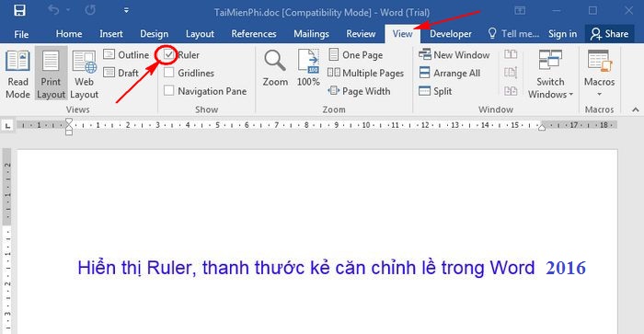Open the Layout ribbon tab
The image size is (644, 334).
[x=200, y=34]
